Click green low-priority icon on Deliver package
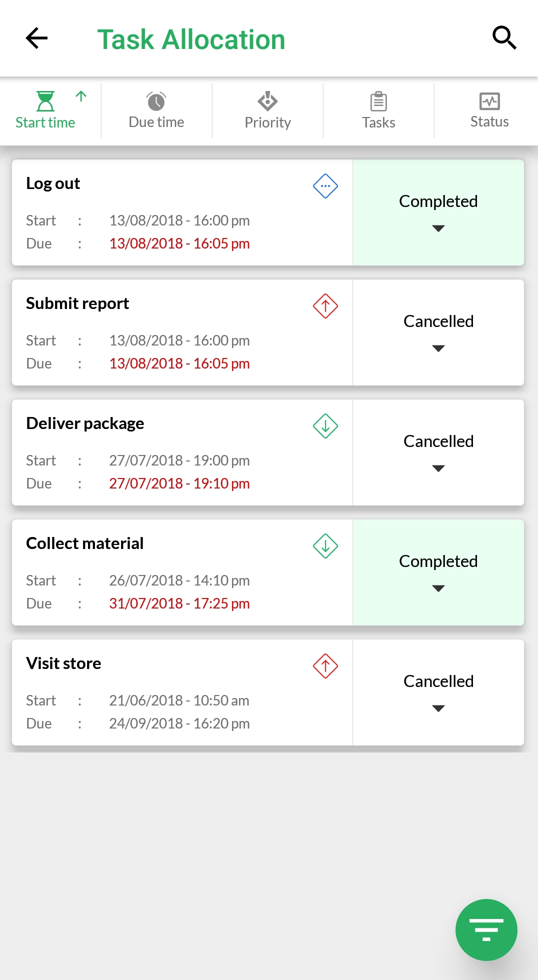Viewport: 538px width, 980px height. pos(325,426)
